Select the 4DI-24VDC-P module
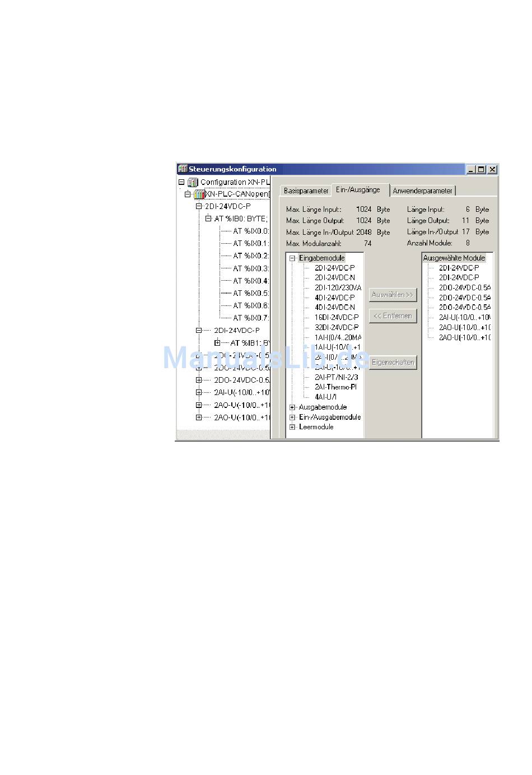Screen dimensions: 532x775 [x=334, y=298]
